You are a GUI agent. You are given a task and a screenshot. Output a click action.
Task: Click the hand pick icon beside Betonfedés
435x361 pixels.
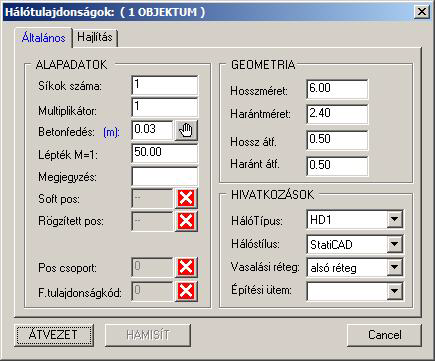pos(186,130)
